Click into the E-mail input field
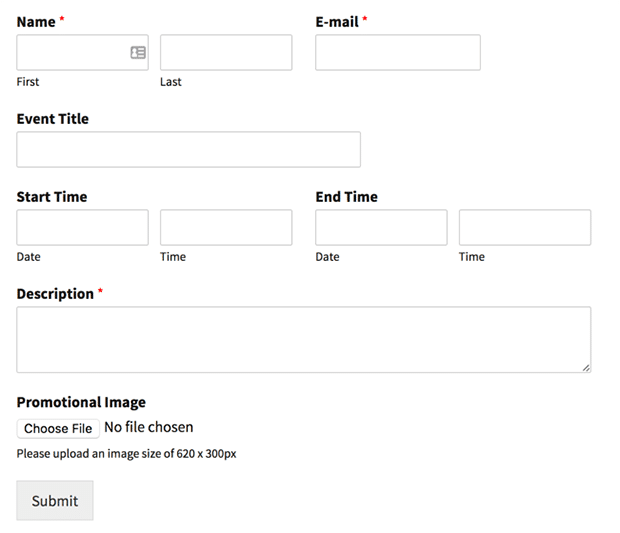 (398, 53)
